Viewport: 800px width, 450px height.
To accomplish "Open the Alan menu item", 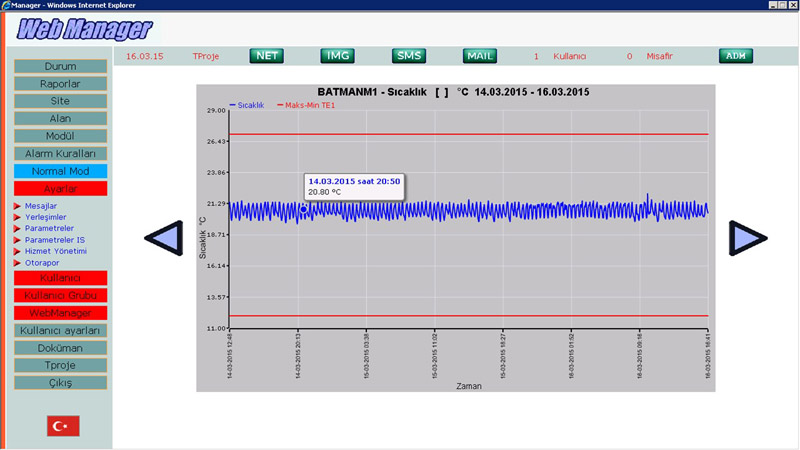I will [x=60, y=118].
